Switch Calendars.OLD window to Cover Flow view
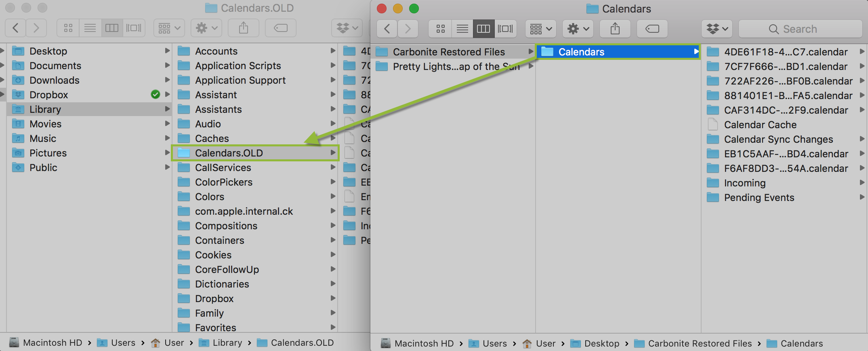This screenshot has height=351, width=868. [x=134, y=28]
